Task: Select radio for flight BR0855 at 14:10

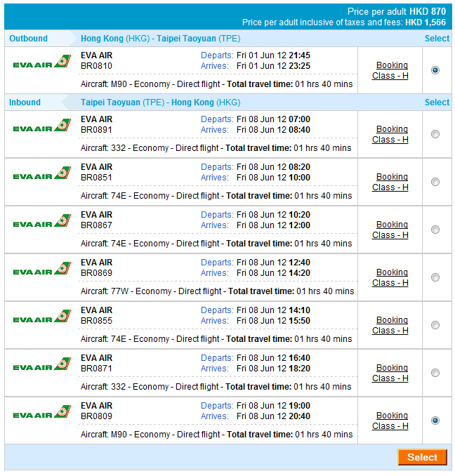Action: pyautogui.click(x=435, y=325)
